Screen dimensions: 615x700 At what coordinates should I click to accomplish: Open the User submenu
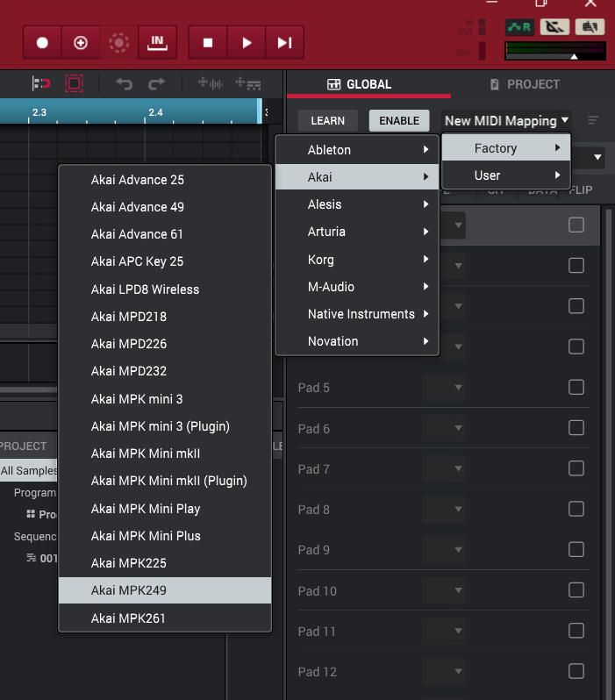pos(506,175)
